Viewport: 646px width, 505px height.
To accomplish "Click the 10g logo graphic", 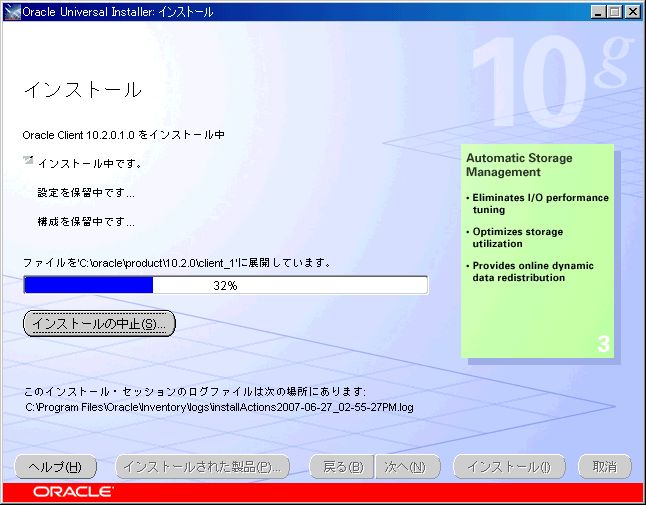I will point(550,80).
